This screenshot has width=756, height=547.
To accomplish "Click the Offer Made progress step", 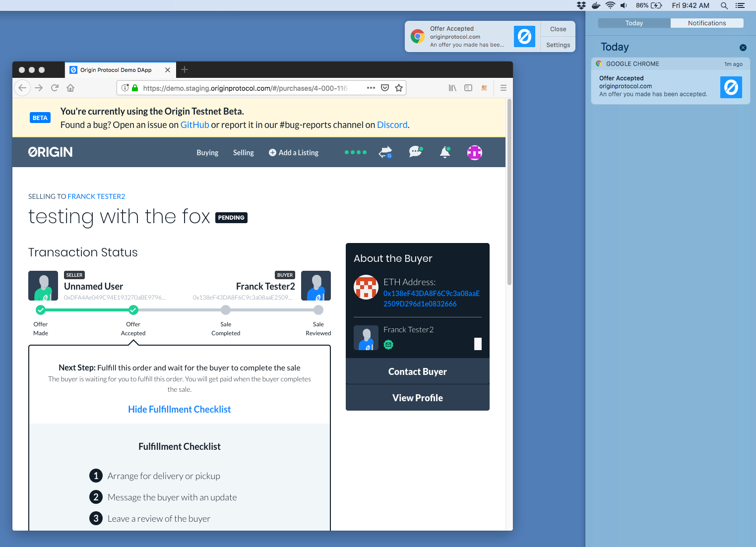I will (41, 310).
